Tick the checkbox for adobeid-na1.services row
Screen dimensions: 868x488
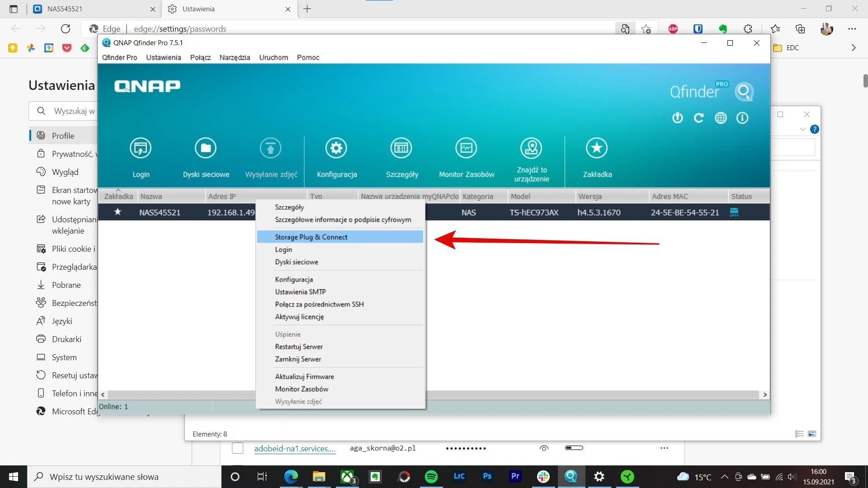pos(237,448)
